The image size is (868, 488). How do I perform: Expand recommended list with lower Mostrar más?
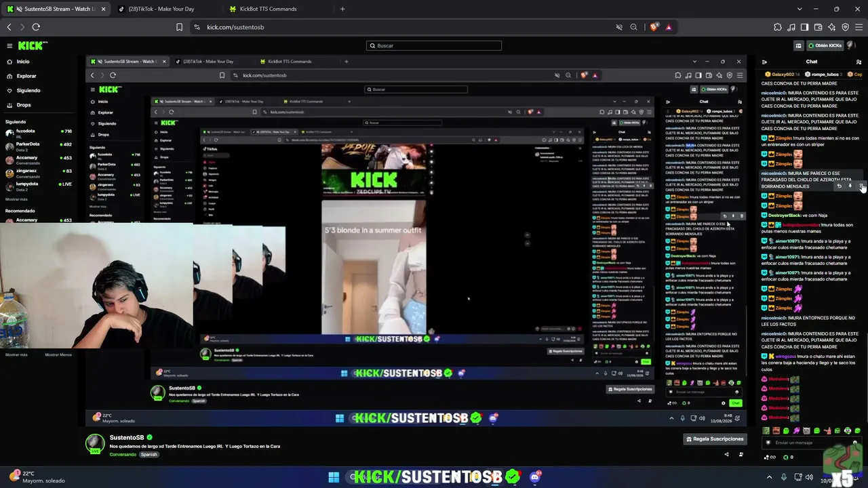pos(16,354)
